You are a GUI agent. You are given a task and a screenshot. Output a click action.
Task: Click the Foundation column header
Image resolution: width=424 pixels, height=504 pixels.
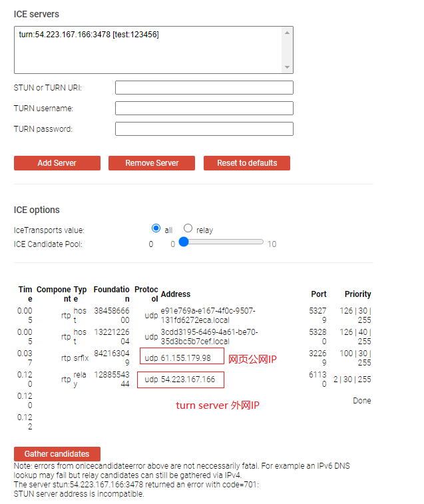click(x=111, y=294)
